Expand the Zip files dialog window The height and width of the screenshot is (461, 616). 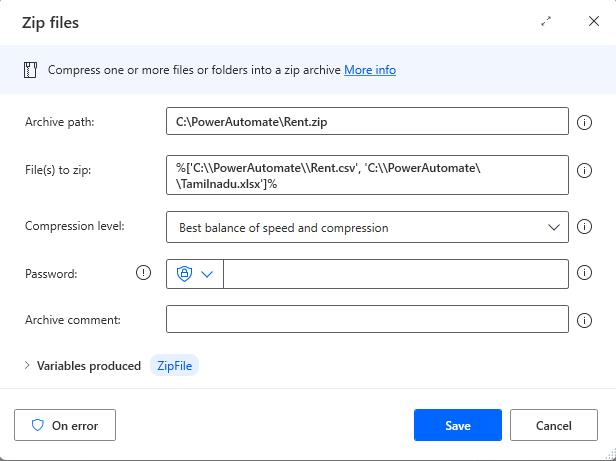pyautogui.click(x=546, y=21)
